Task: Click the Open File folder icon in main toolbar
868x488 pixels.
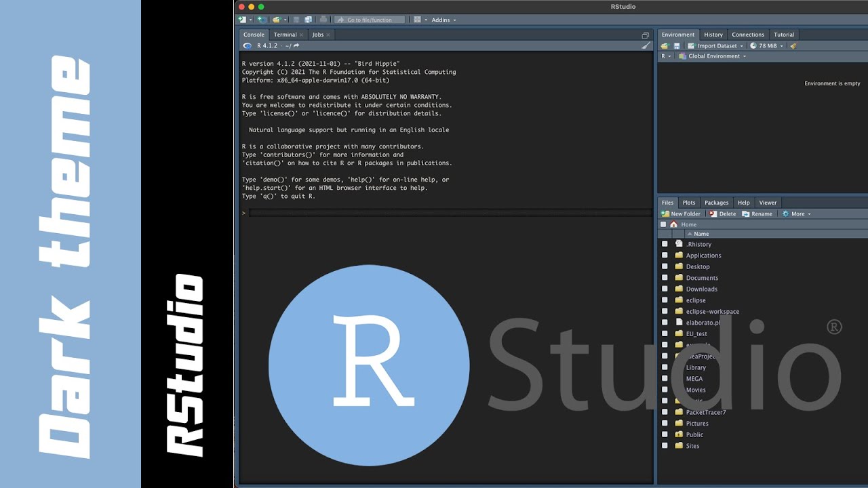Action: click(276, 20)
